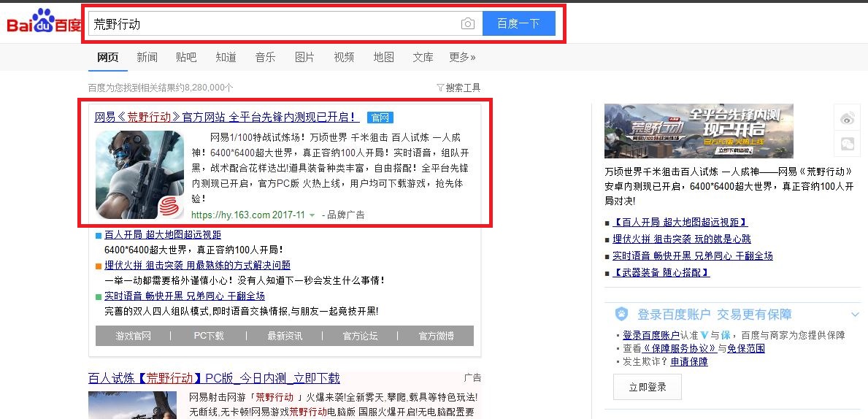Click the 全平台先锋内测 banner image

tap(699, 131)
